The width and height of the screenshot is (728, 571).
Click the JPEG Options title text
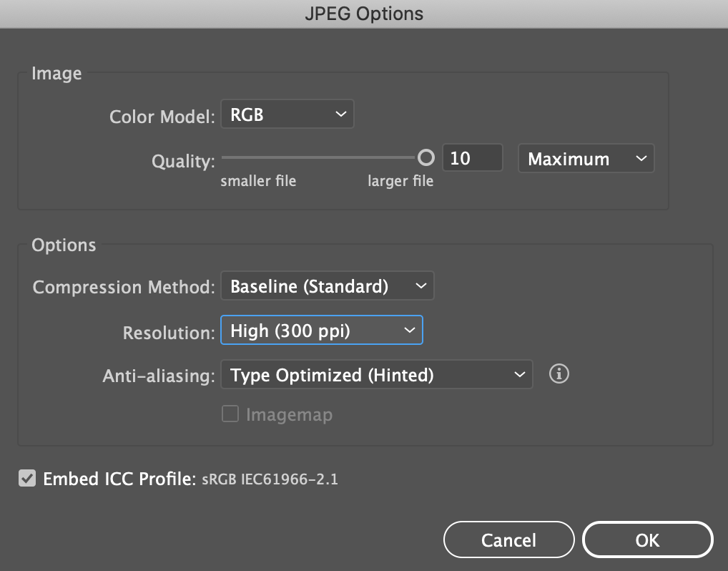pyautogui.click(x=364, y=14)
